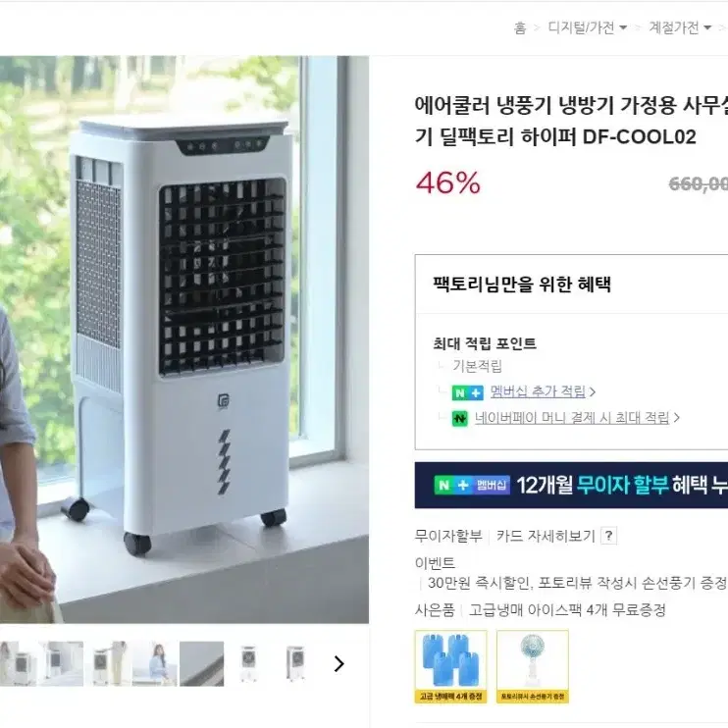Click the green N+ membership badge icon
Image resolution: width=728 pixels, height=728 pixels.
click(468, 392)
